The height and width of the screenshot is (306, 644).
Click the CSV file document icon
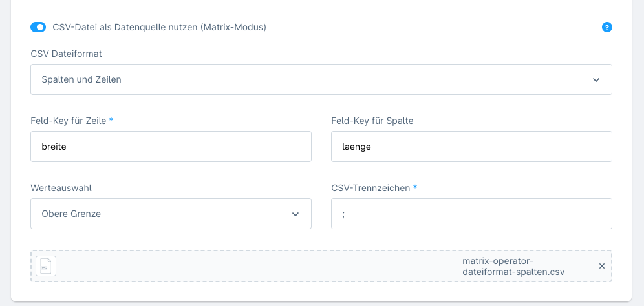(46, 266)
